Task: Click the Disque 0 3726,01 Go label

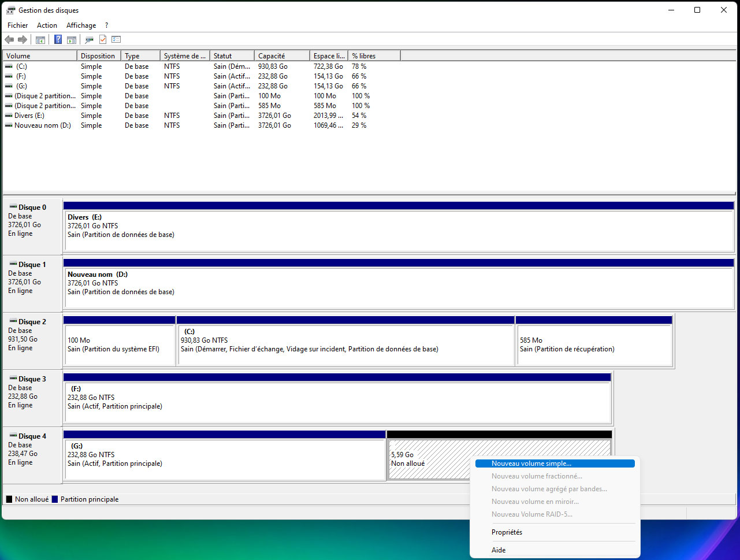Action: tap(24, 225)
